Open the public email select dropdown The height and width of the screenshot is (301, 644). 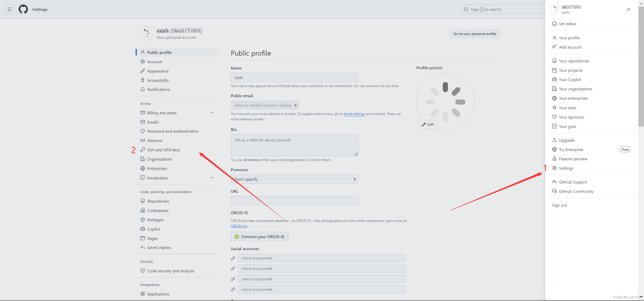[265, 105]
